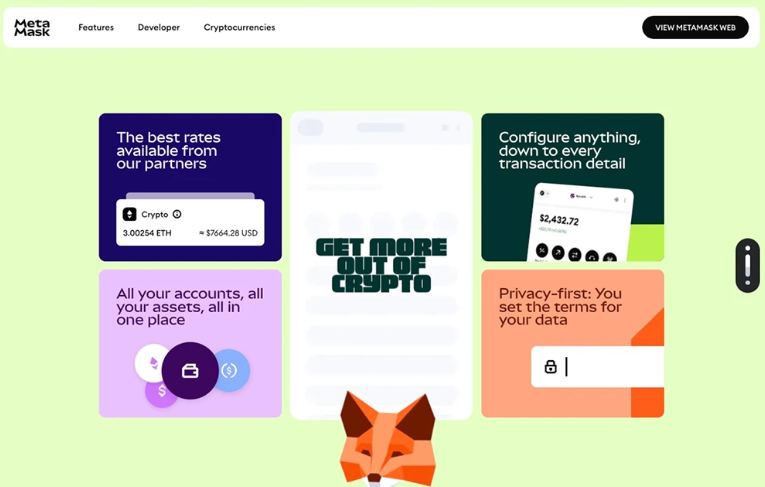The height and width of the screenshot is (487, 765).
Task: Click the MetaMask logo in the header
Action: coord(32,28)
